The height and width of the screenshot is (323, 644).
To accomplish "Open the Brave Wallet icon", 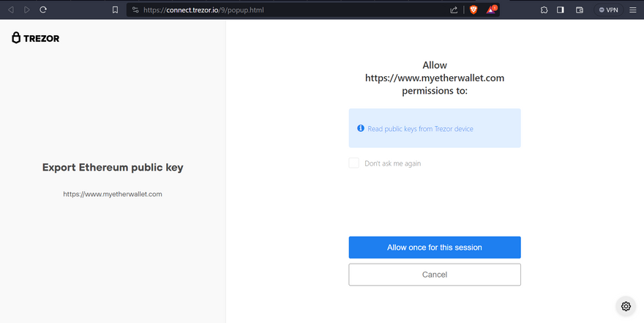I will point(580,10).
